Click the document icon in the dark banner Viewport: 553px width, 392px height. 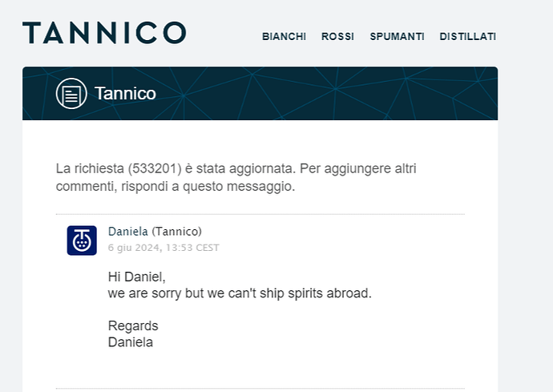point(71,94)
